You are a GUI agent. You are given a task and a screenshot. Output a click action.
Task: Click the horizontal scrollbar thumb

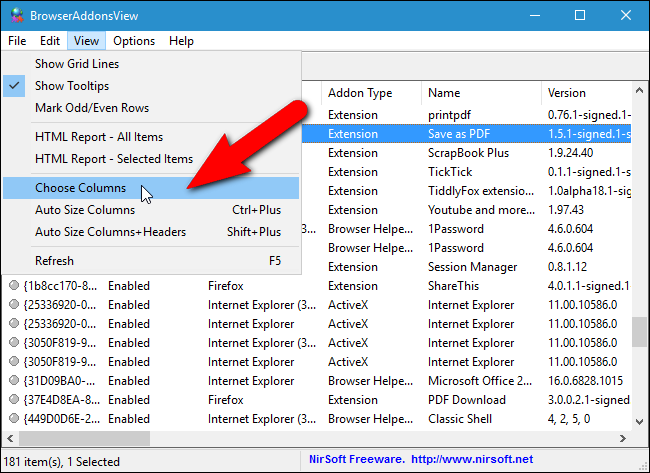tap(85, 438)
